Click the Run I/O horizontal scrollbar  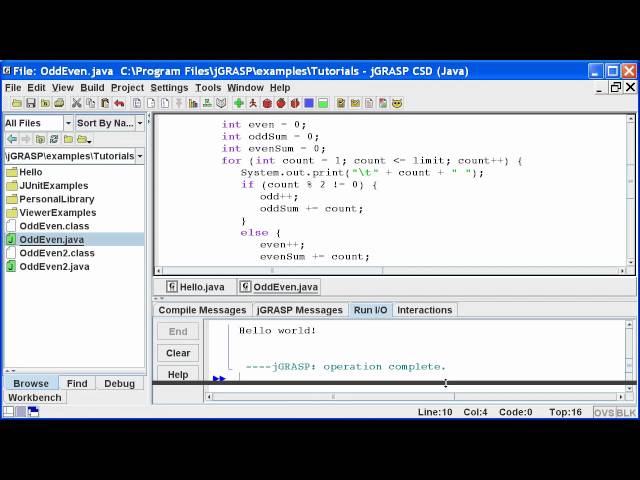415,396
